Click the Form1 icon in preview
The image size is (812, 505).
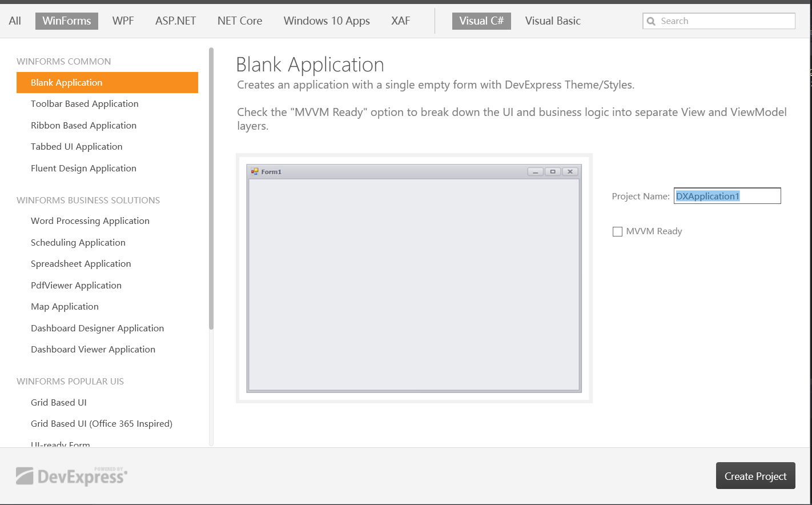tap(255, 171)
